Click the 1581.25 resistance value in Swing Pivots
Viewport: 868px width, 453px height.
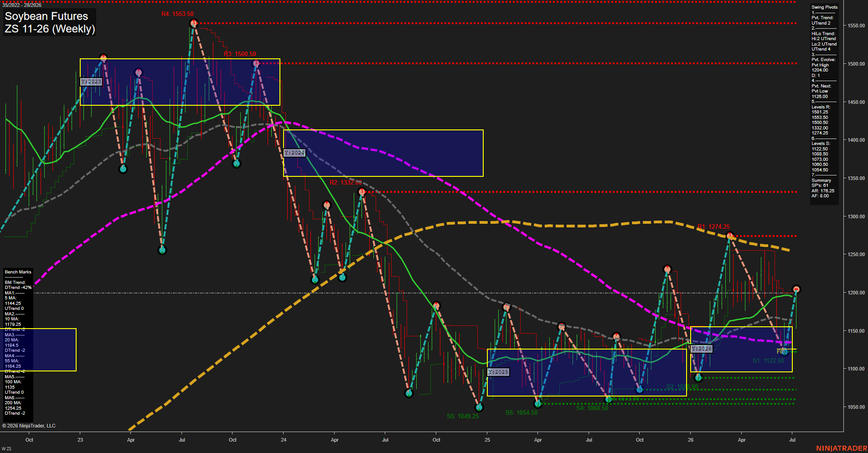pos(820,112)
